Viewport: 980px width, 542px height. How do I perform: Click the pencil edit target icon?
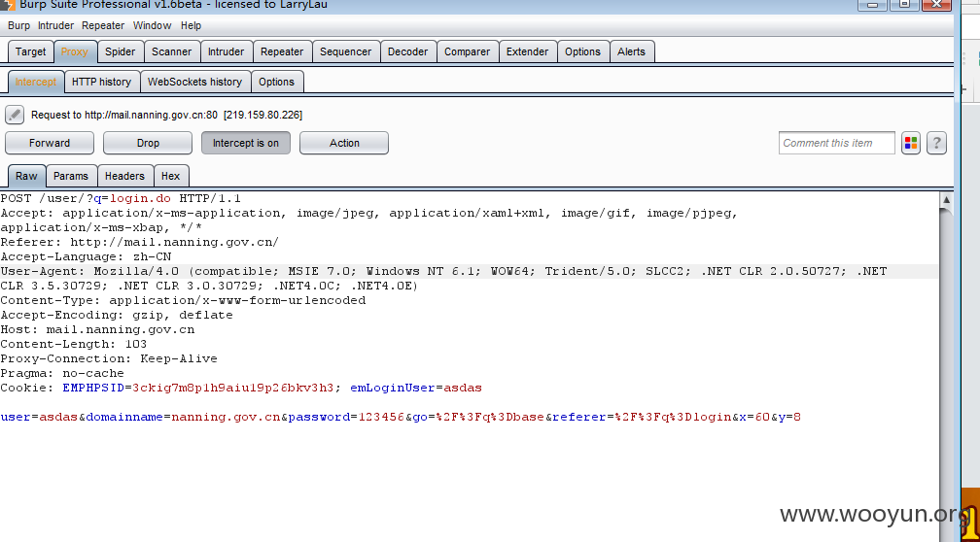(x=15, y=115)
